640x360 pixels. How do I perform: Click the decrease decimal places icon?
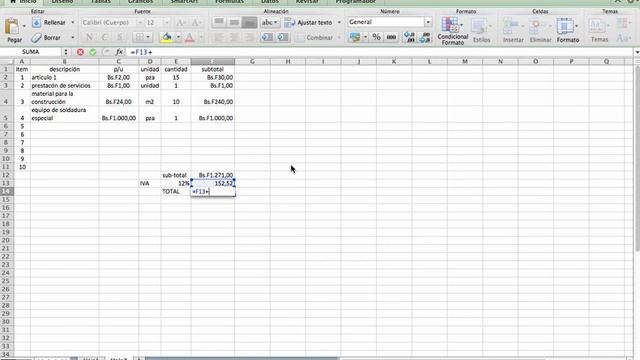click(x=424, y=38)
